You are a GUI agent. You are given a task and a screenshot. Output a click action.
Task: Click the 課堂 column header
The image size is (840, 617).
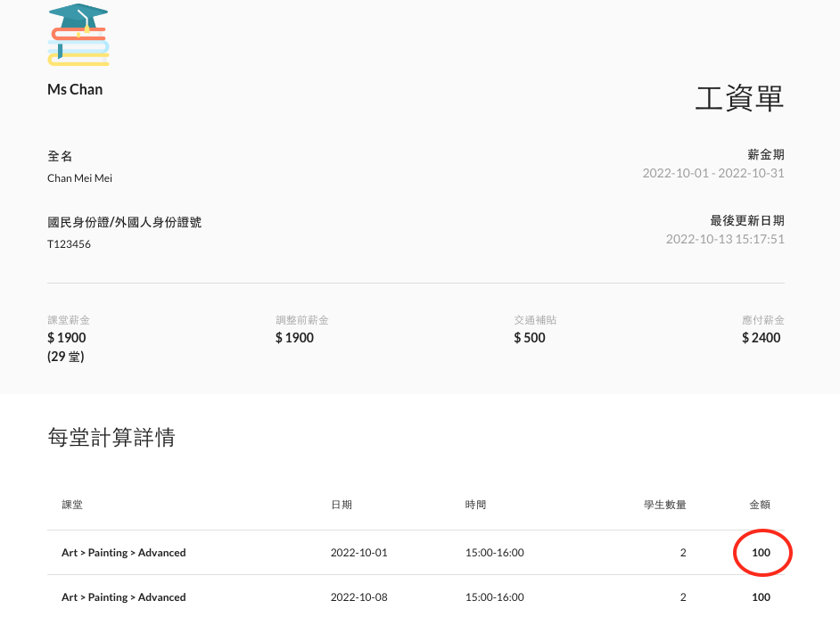[72, 505]
